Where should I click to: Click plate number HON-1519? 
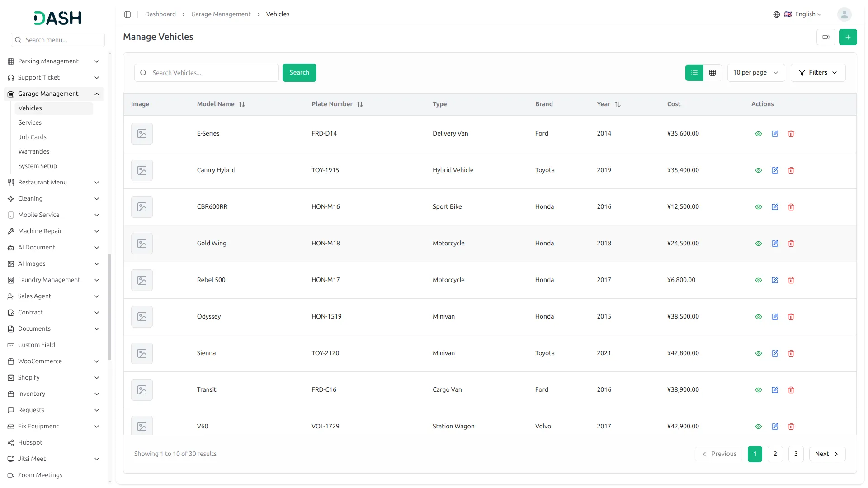click(326, 317)
